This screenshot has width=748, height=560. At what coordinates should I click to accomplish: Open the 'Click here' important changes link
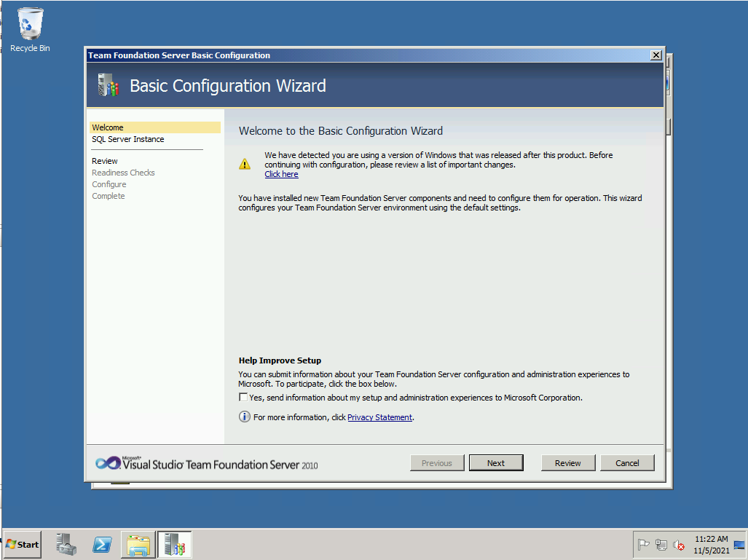coord(281,174)
